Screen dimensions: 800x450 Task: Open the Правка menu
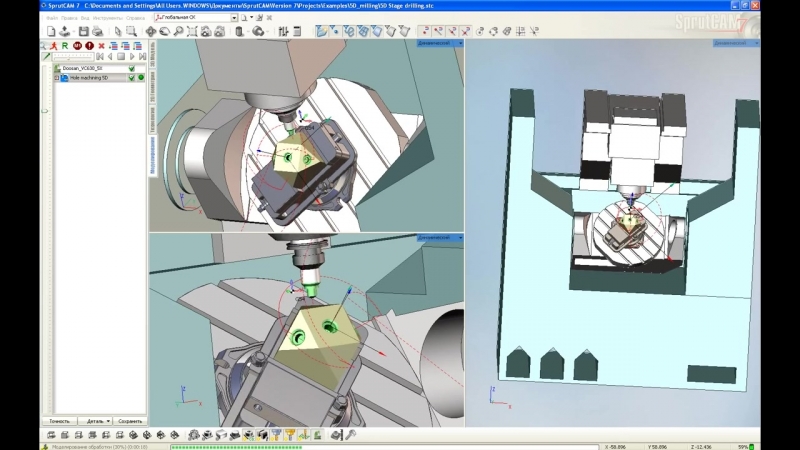69,18
